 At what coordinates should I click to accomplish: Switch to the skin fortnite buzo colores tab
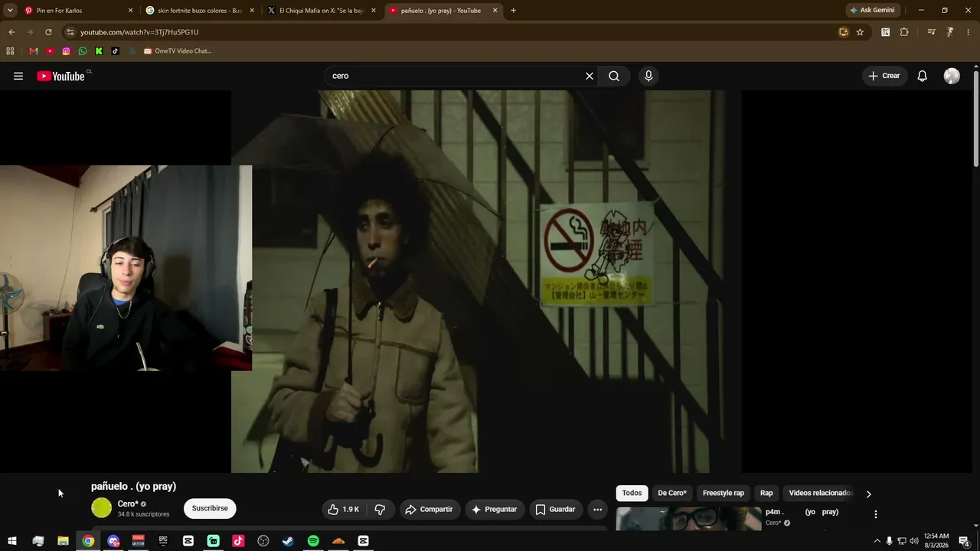(x=199, y=11)
